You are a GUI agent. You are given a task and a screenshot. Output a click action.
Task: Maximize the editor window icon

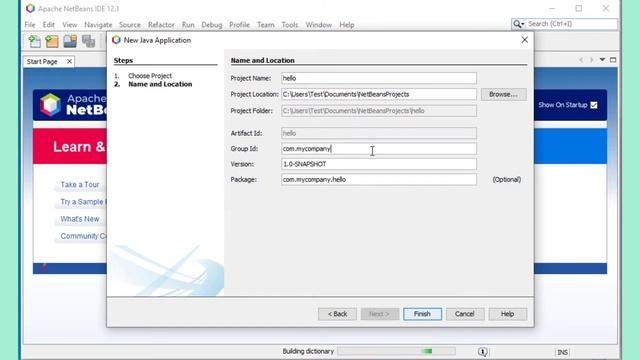(613, 60)
